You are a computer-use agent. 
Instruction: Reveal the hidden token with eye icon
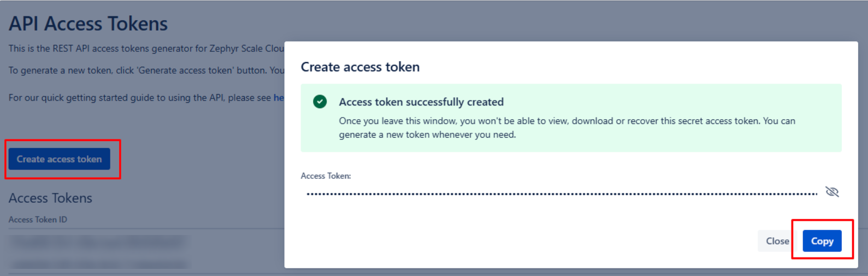click(x=832, y=192)
